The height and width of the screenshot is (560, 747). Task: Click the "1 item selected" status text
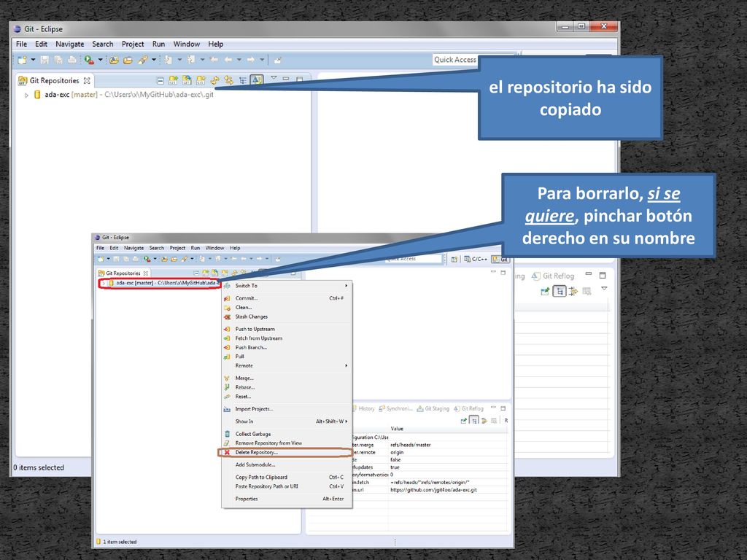120,542
